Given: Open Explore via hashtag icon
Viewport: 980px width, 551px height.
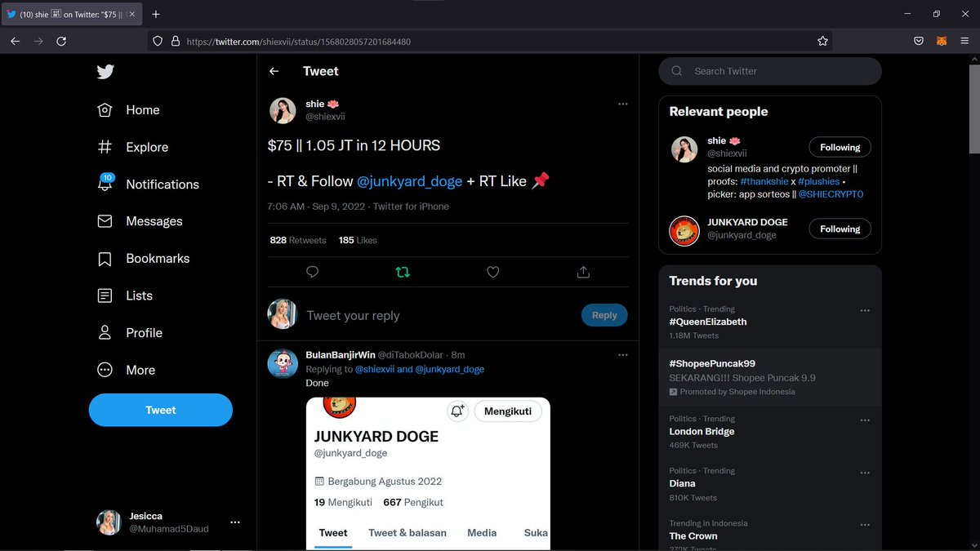Looking at the screenshot, I should pos(105,147).
